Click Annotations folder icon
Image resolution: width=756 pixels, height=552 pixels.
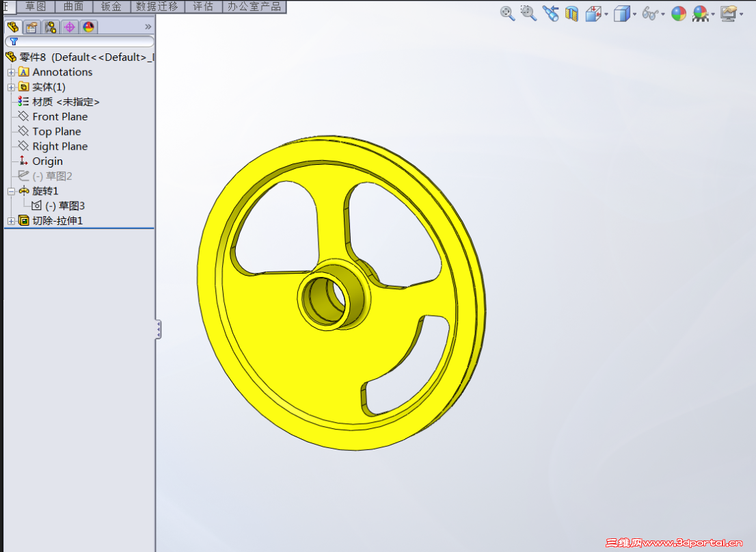coord(24,73)
